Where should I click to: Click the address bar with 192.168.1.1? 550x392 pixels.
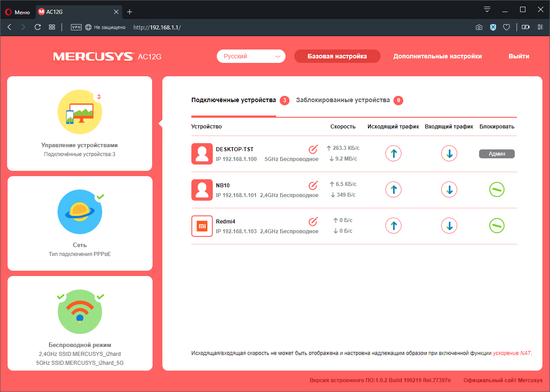pos(268,27)
